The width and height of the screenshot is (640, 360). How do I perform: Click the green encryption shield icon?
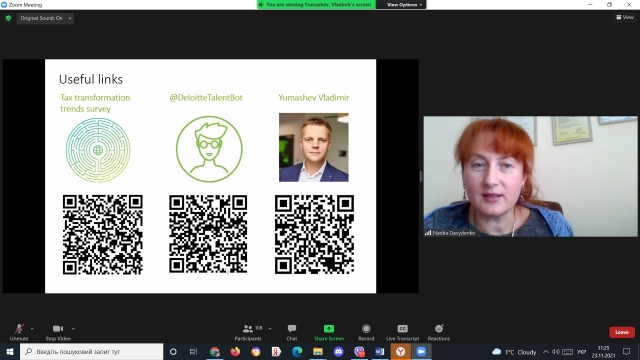pyautogui.click(x=8, y=18)
